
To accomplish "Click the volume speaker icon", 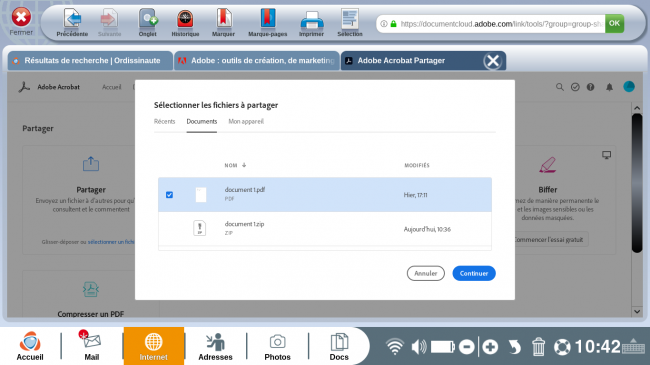I will [419, 347].
